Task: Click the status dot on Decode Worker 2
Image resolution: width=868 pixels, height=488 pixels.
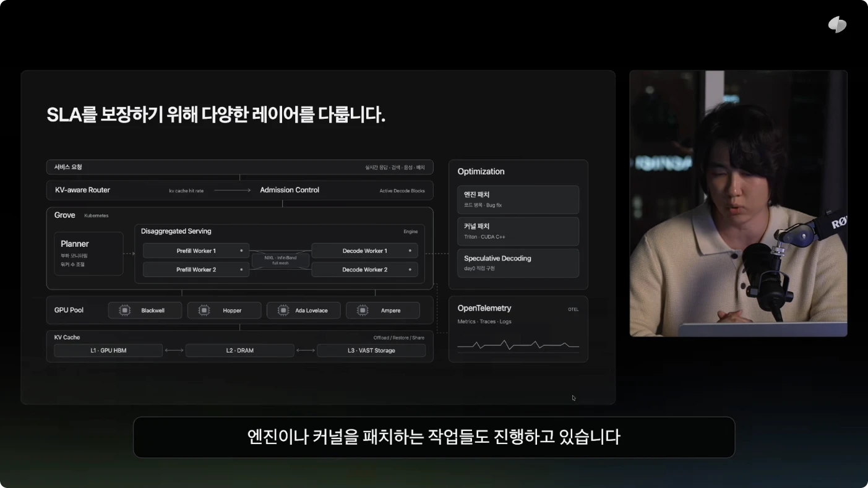Action: tap(410, 270)
